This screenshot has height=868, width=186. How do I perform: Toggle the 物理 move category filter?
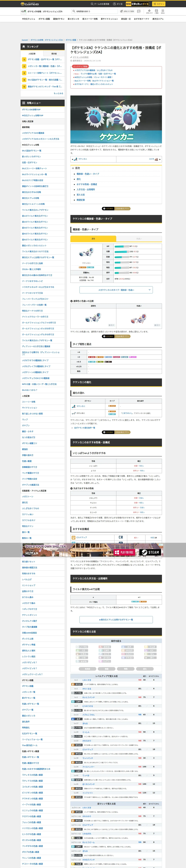[x=106, y=669]
